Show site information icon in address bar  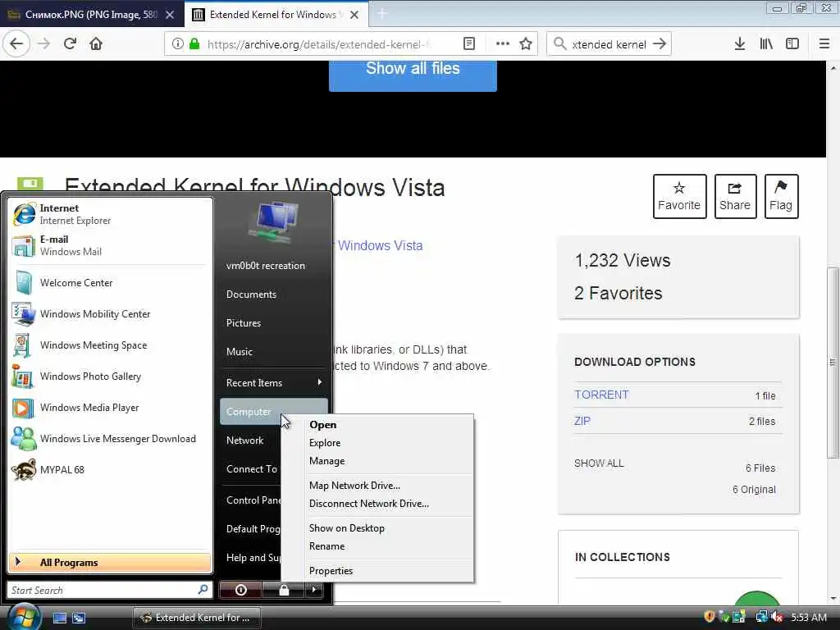178,44
